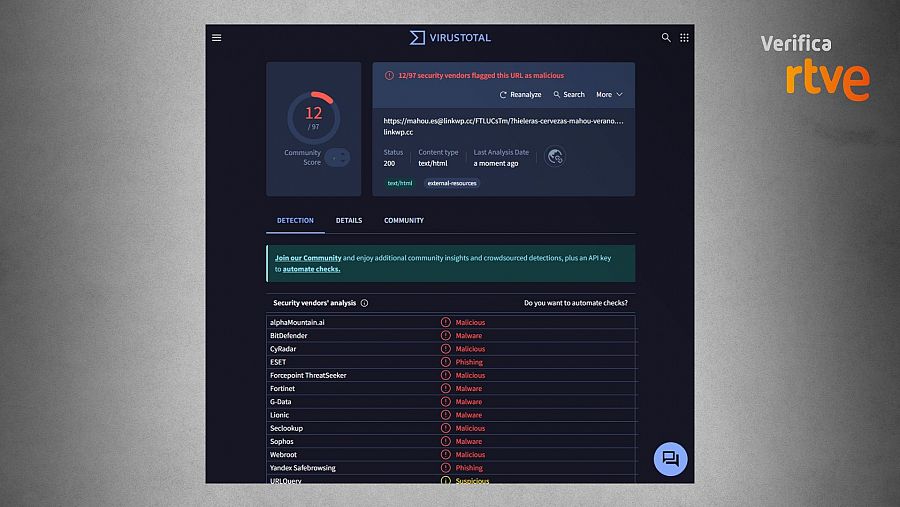Click the alert icon in the BitDefender row
Screen dimensions: 900x507
(445, 335)
